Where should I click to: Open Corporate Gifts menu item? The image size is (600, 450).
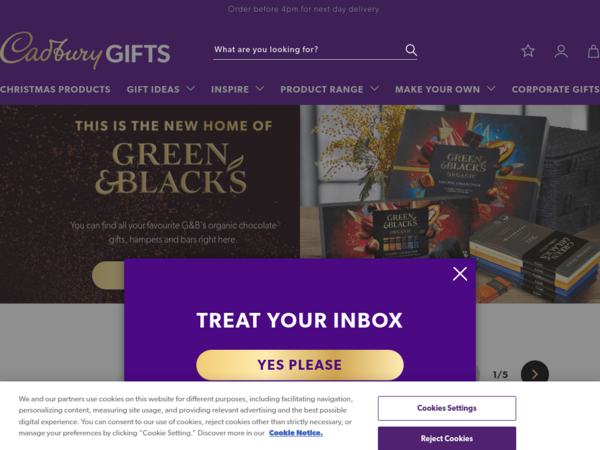click(x=556, y=90)
